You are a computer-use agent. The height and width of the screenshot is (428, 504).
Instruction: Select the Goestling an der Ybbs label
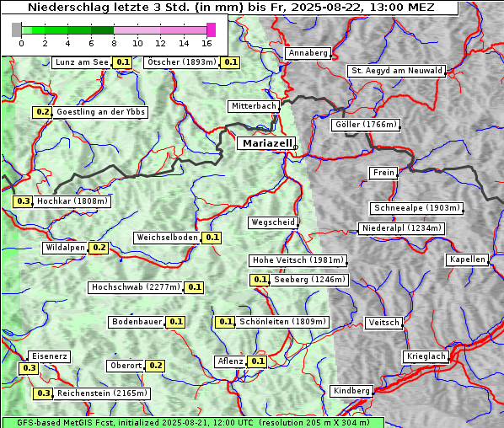(100, 112)
